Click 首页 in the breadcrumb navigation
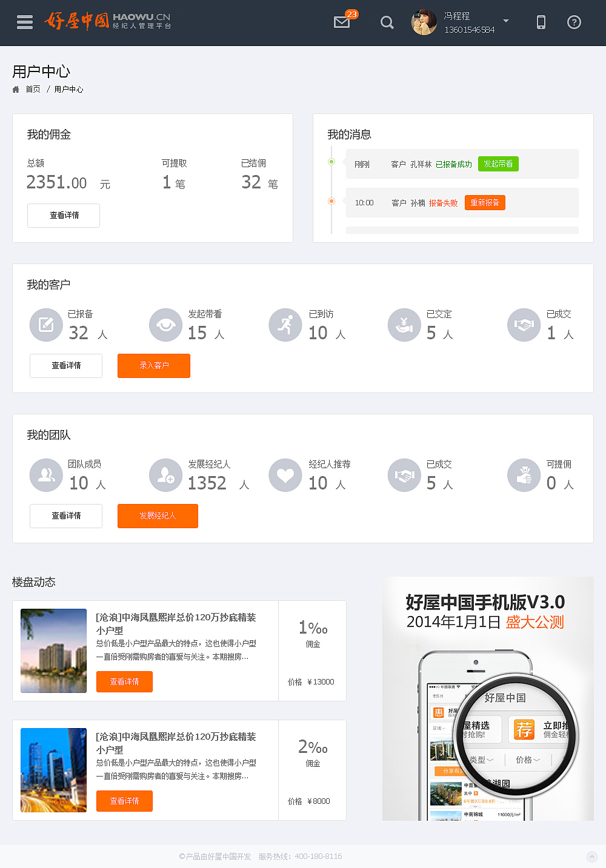 pos(32,89)
